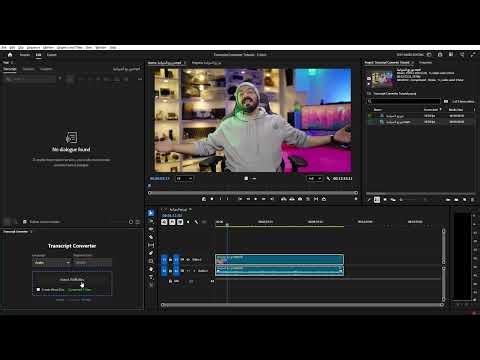Toggle A1 source patching
Screen dimensions: 480x360
(164, 271)
